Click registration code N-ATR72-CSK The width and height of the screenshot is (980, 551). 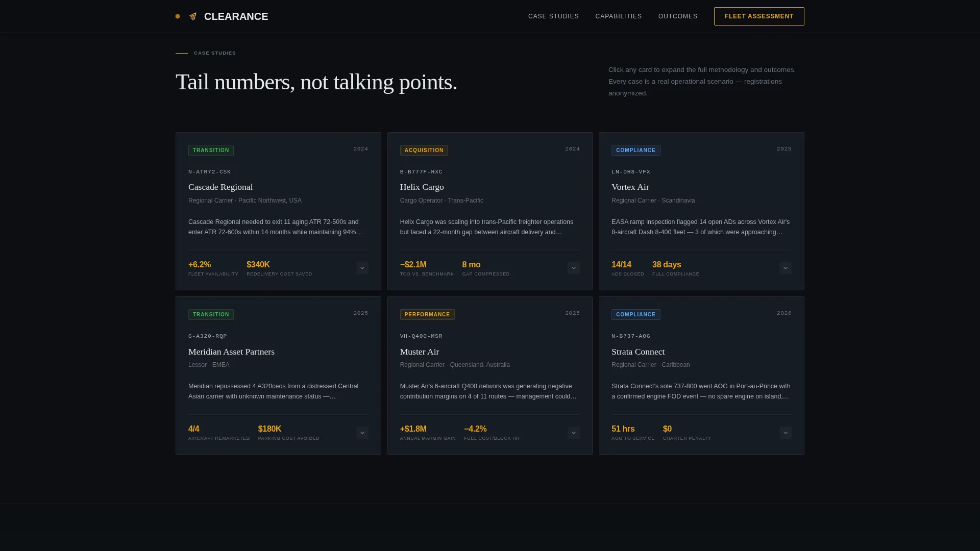click(x=210, y=172)
